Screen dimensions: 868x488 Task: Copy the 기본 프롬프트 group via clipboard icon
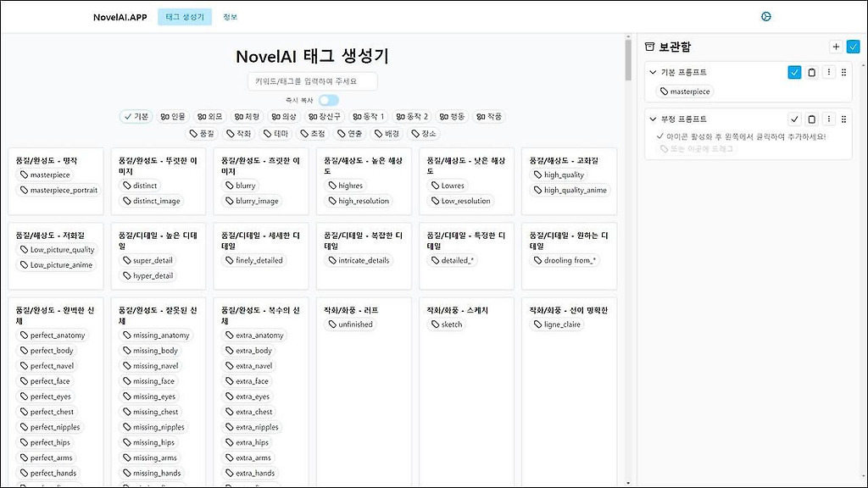(x=811, y=73)
